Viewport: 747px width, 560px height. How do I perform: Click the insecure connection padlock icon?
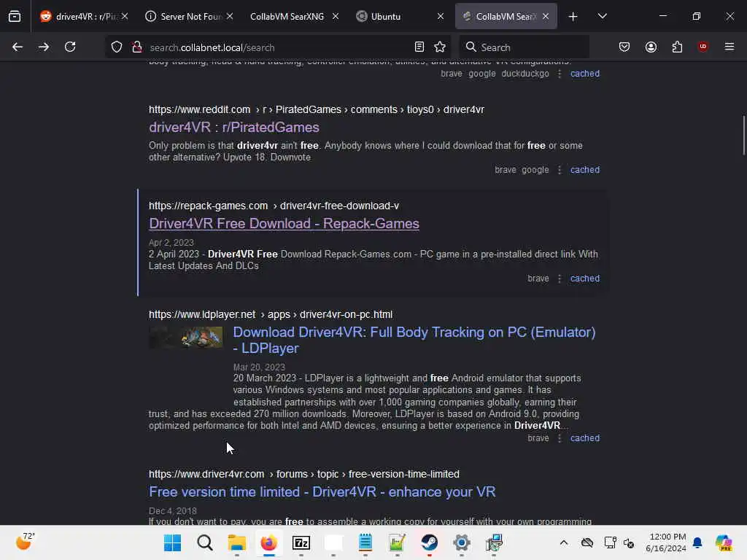(137, 47)
